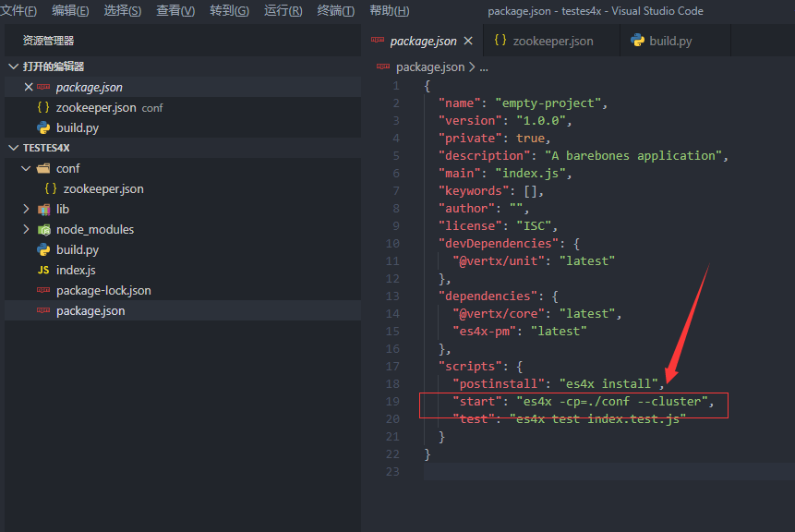Screen dimensions: 795x532
Task: Open the 查看(V) menu
Action: click(x=175, y=11)
